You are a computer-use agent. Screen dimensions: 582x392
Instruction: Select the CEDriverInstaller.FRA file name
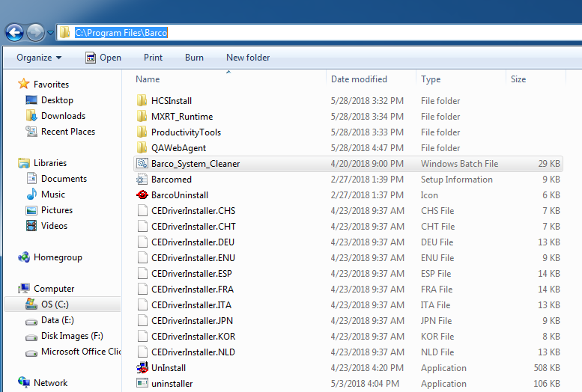(193, 289)
